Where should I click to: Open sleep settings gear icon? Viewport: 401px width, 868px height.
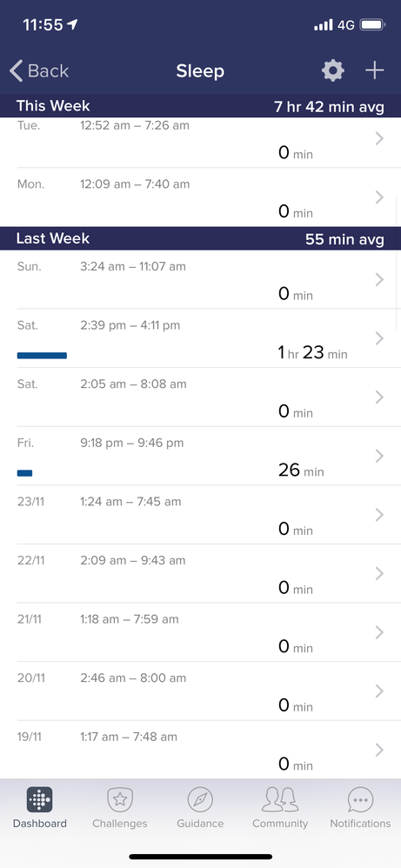(333, 70)
